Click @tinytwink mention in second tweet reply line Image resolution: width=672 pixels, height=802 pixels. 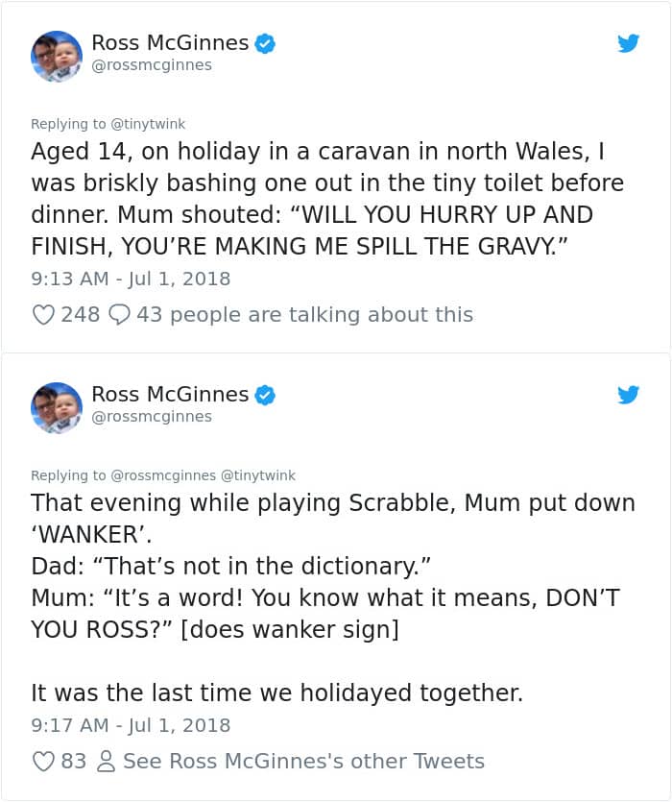tap(258, 475)
